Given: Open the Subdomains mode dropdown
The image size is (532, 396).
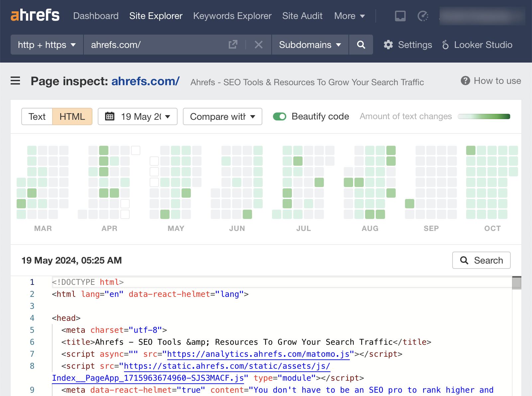Looking at the screenshot, I should tap(310, 45).
